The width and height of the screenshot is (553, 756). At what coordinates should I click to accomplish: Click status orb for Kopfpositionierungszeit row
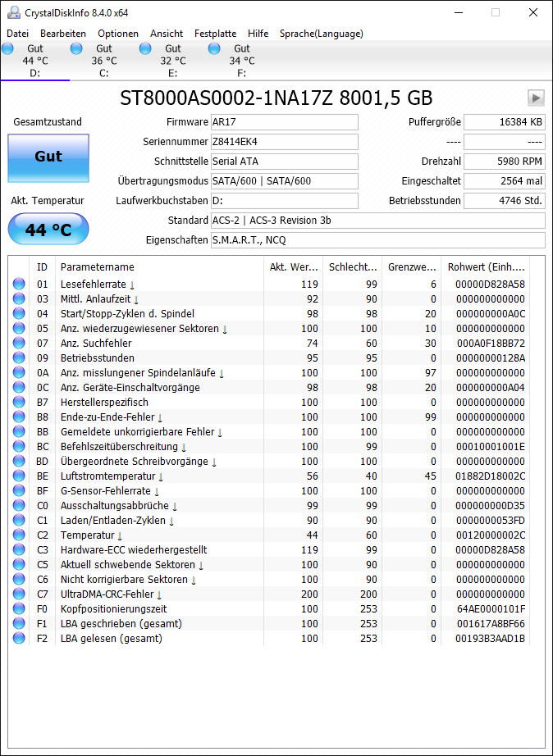(x=19, y=608)
